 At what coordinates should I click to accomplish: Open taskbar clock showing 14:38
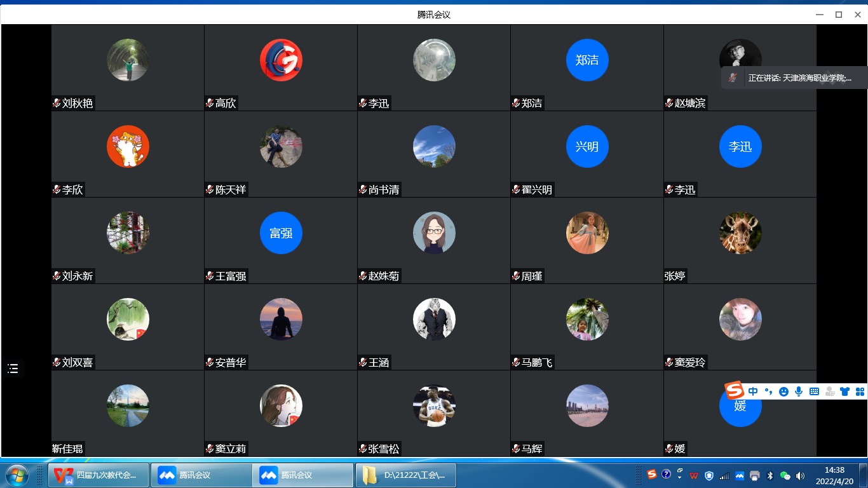[x=834, y=475]
